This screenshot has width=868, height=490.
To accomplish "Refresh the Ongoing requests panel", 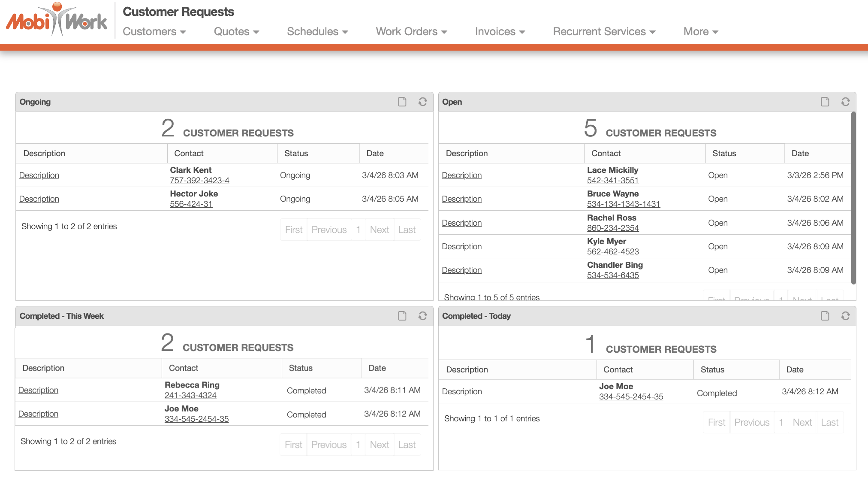I will pos(422,102).
